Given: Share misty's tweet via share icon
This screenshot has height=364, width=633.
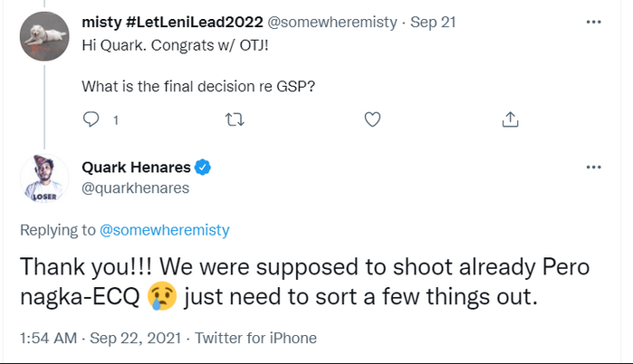Looking at the screenshot, I should [x=510, y=120].
